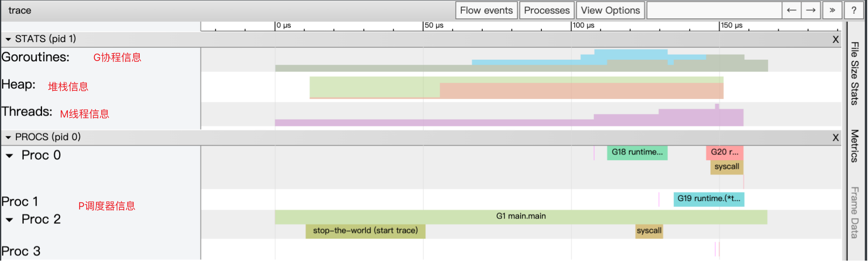Click the double chevron expand button
The width and height of the screenshot is (868, 261).
(832, 10)
